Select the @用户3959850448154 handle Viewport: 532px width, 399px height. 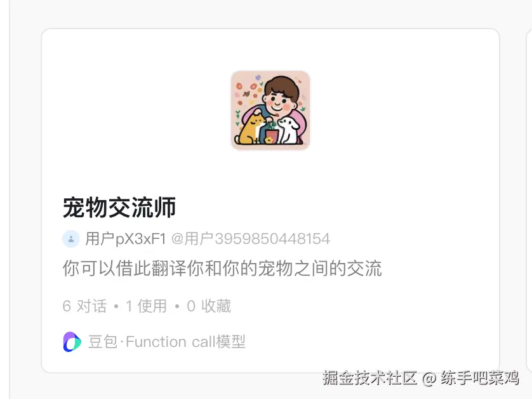250,239
